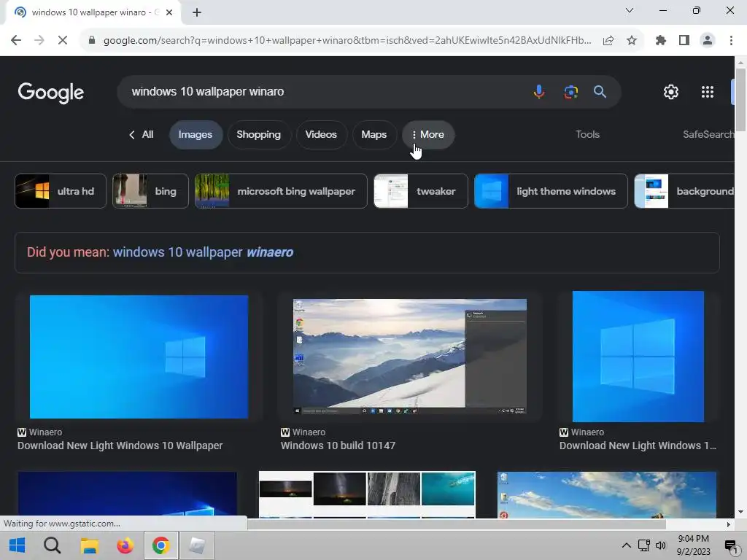
Task: Click the search query input field
Action: [x=324, y=91]
